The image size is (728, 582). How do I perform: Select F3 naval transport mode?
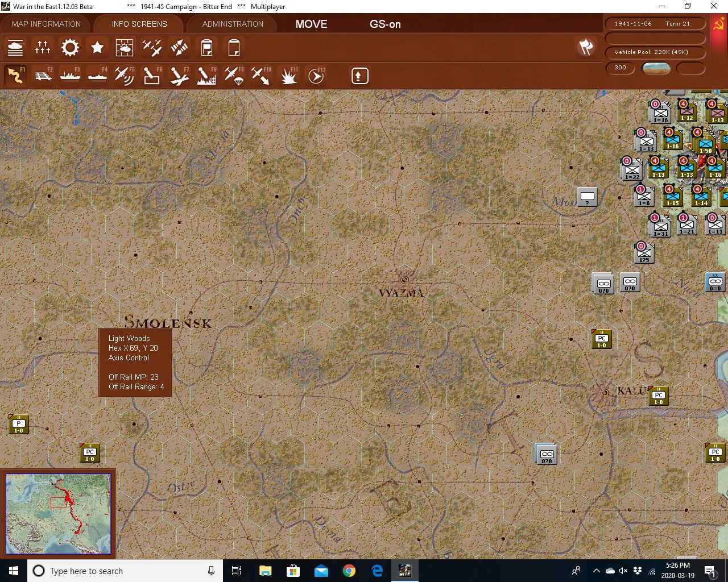pyautogui.click(x=70, y=76)
